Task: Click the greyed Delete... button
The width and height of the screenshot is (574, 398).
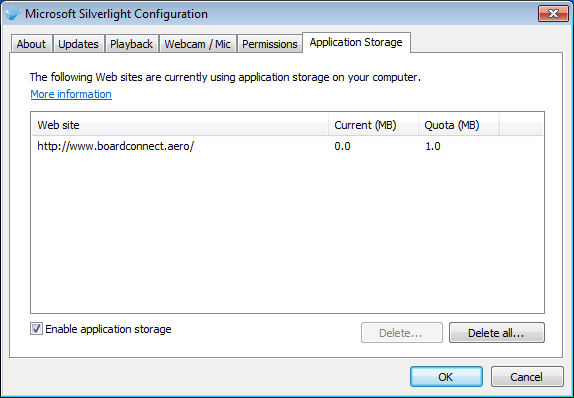Action: tap(402, 332)
